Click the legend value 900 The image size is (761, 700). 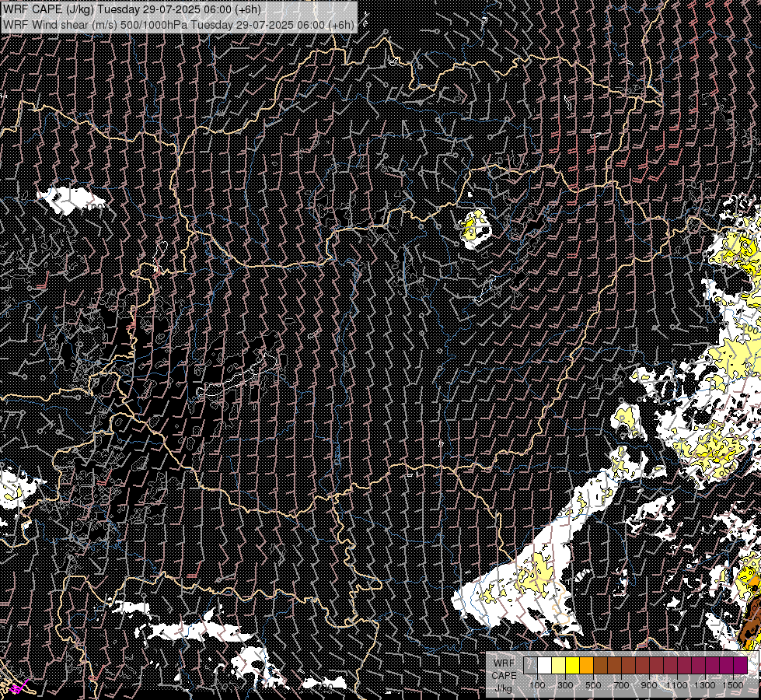[649, 685]
